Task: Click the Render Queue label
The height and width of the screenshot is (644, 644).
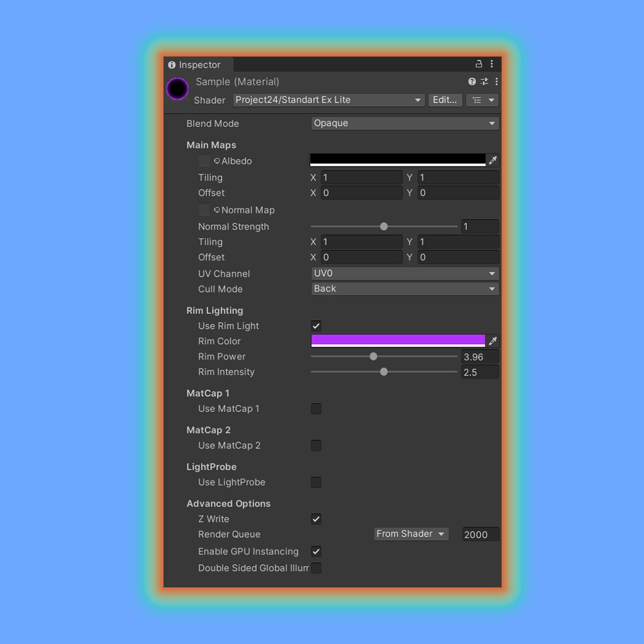Action: [x=229, y=535]
